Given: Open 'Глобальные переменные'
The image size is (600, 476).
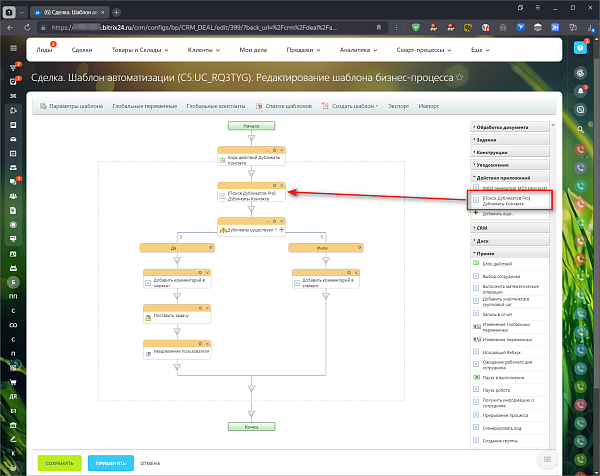Looking at the screenshot, I should tap(145, 106).
